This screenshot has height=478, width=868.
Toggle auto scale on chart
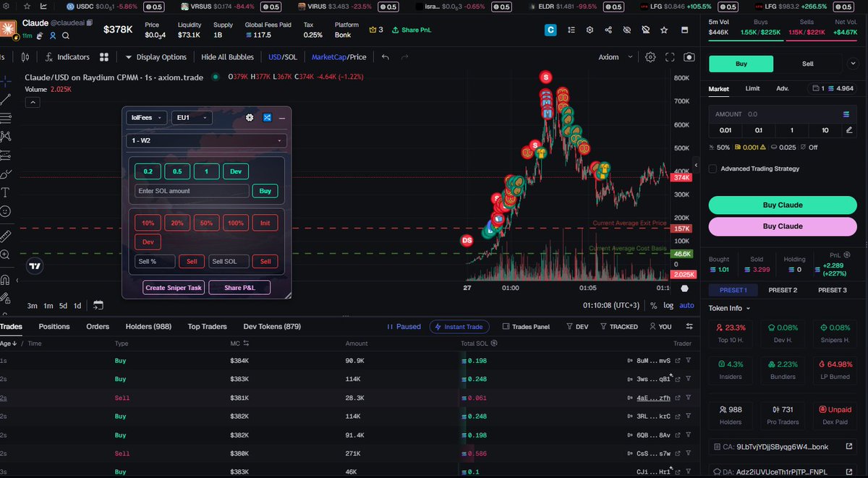click(x=687, y=305)
